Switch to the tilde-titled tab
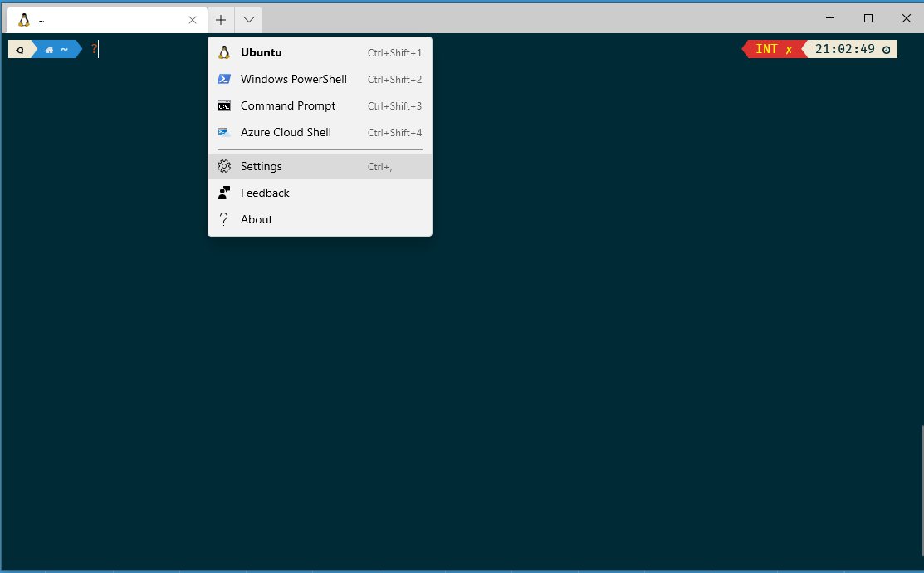The image size is (924, 573). point(107,20)
